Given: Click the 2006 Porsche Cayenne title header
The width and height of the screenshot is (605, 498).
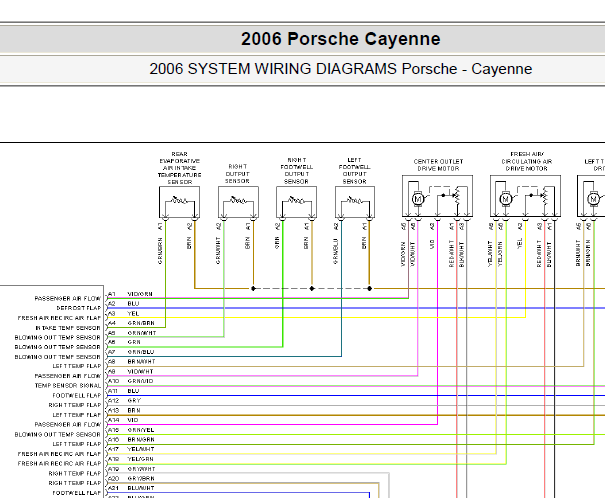Looking at the screenshot, I should pyautogui.click(x=341, y=39).
